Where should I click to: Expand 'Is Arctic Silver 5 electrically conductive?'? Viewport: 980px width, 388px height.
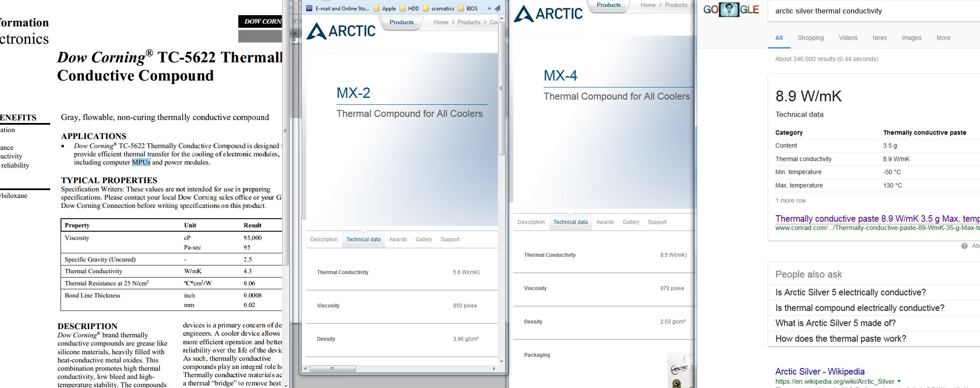(874, 292)
